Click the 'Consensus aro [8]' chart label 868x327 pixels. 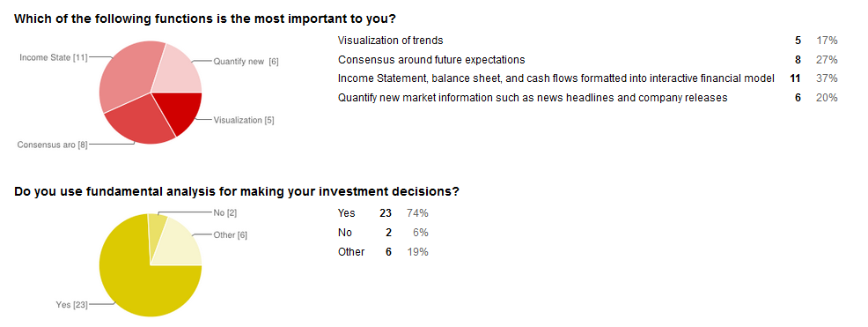(52, 145)
